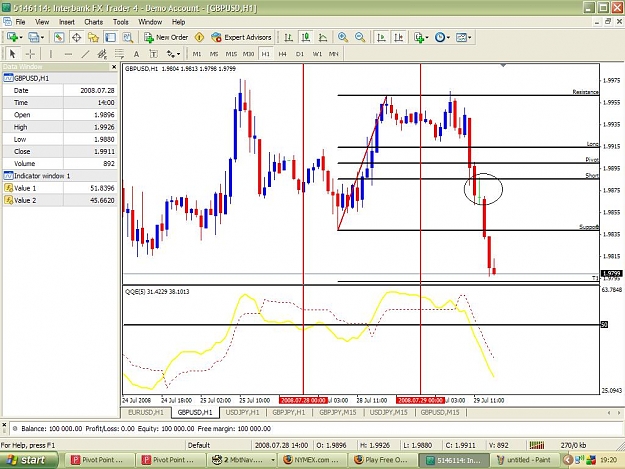625x469 pixels.
Task: Open the Indicators list icon
Action: point(419,37)
